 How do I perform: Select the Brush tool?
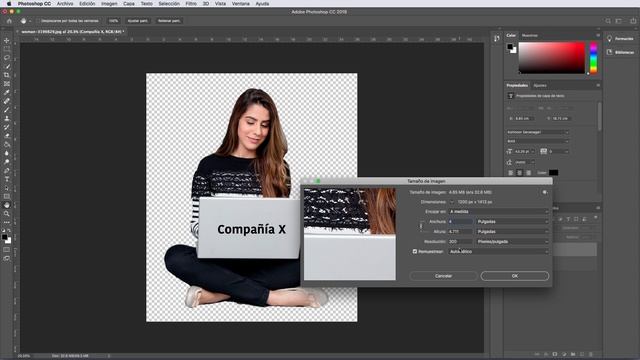7,110
